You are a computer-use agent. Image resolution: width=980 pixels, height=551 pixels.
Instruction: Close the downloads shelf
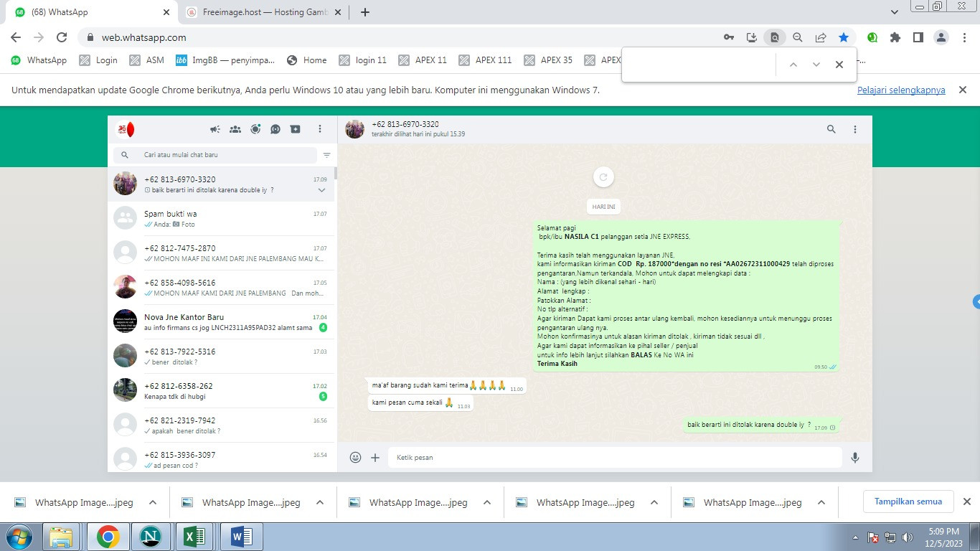(x=966, y=501)
